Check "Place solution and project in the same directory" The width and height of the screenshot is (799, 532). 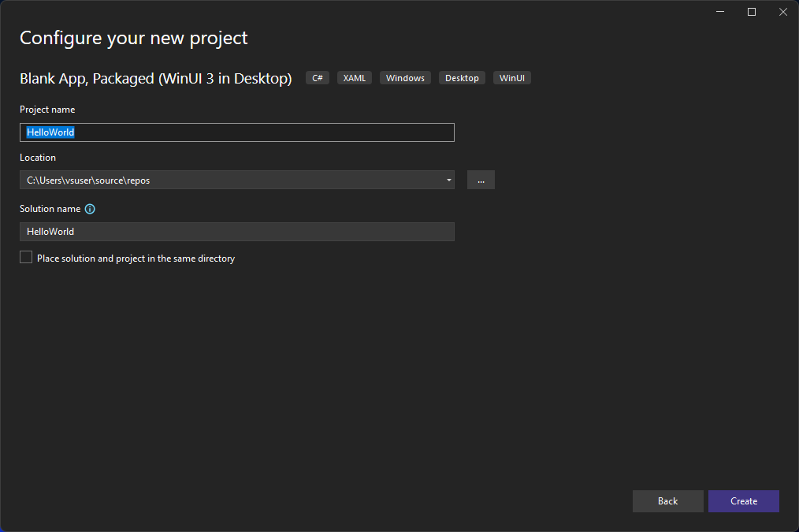coord(25,256)
